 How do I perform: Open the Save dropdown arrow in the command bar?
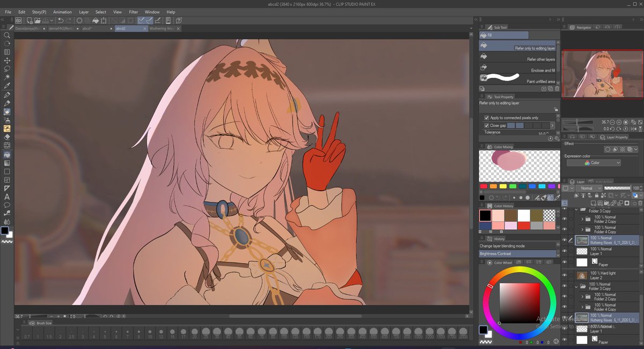pos(53,20)
